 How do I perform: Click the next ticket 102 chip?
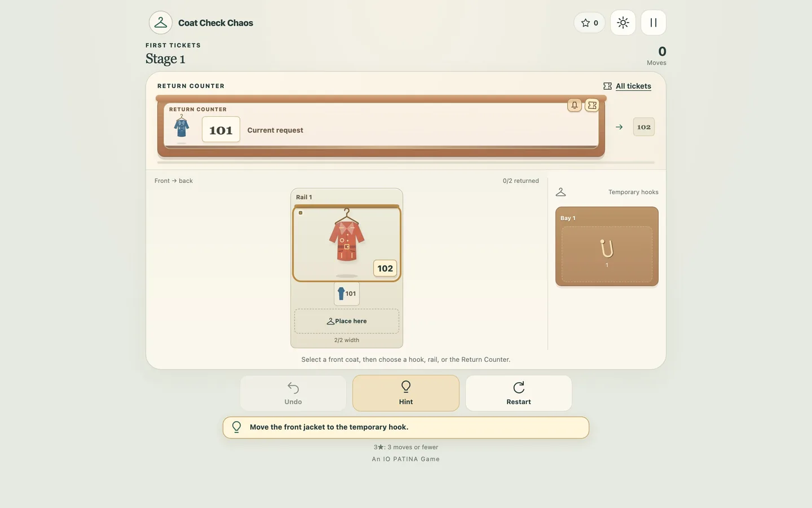point(644,127)
